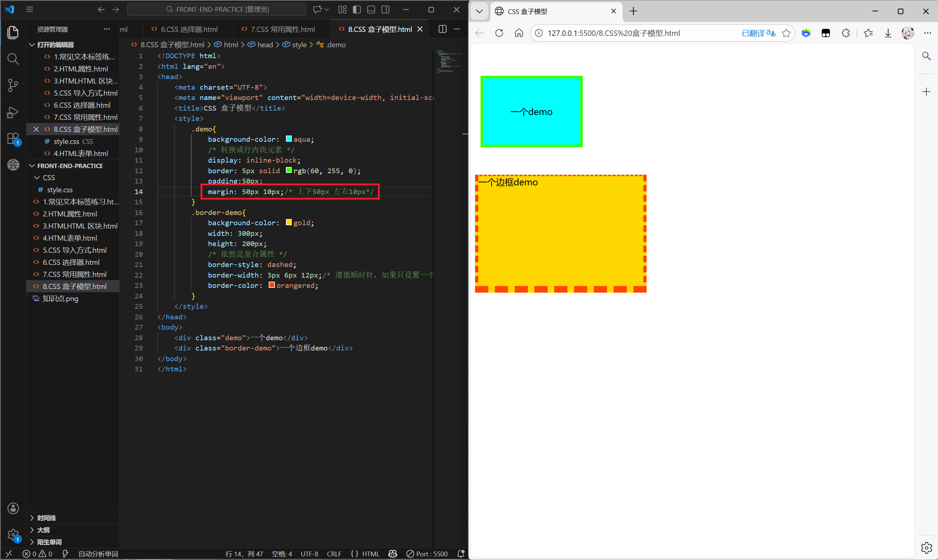Image resolution: width=938 pixels, height=560 pixels.
Task: Click Port: 5500 status bar button
Action: click(x=427, y=553)
